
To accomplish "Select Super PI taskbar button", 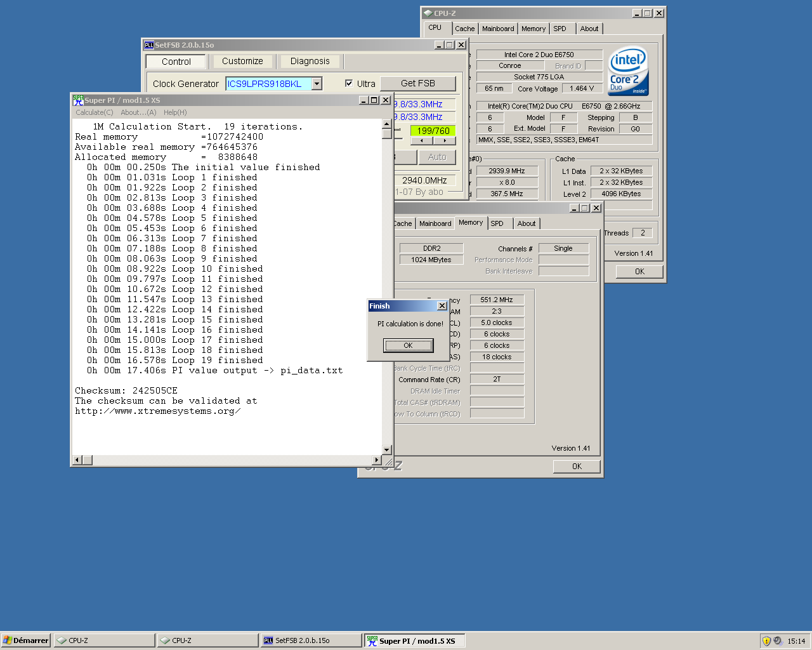I will click(415, 640).
